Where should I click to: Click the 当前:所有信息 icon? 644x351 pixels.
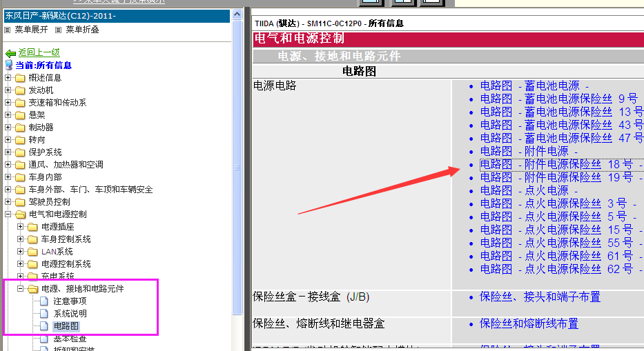click(x=8, y=65)
